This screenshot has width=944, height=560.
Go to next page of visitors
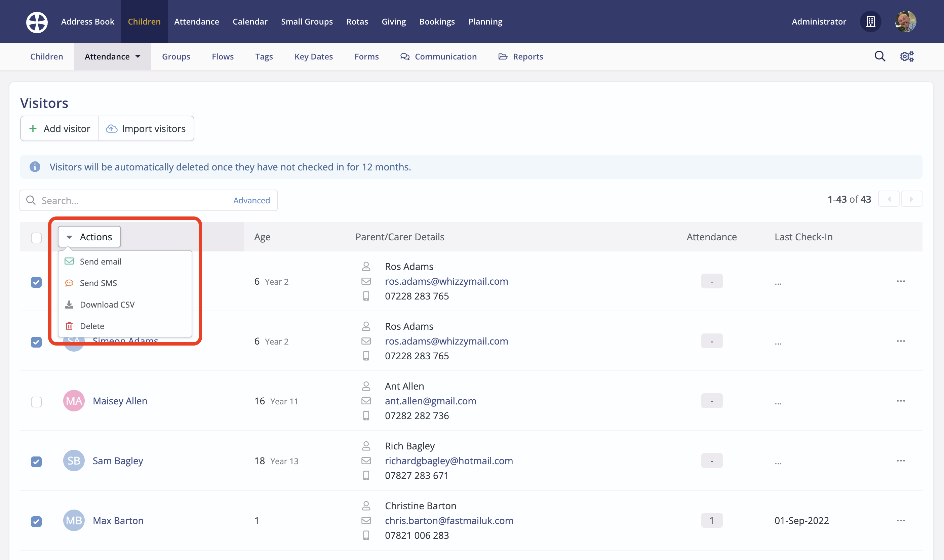coord(911,199)
